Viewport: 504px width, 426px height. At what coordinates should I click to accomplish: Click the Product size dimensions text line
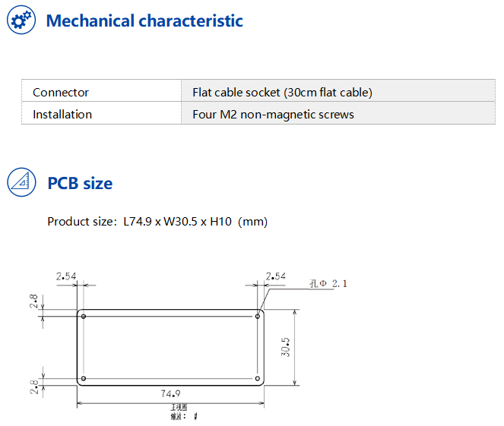(157, 222)
